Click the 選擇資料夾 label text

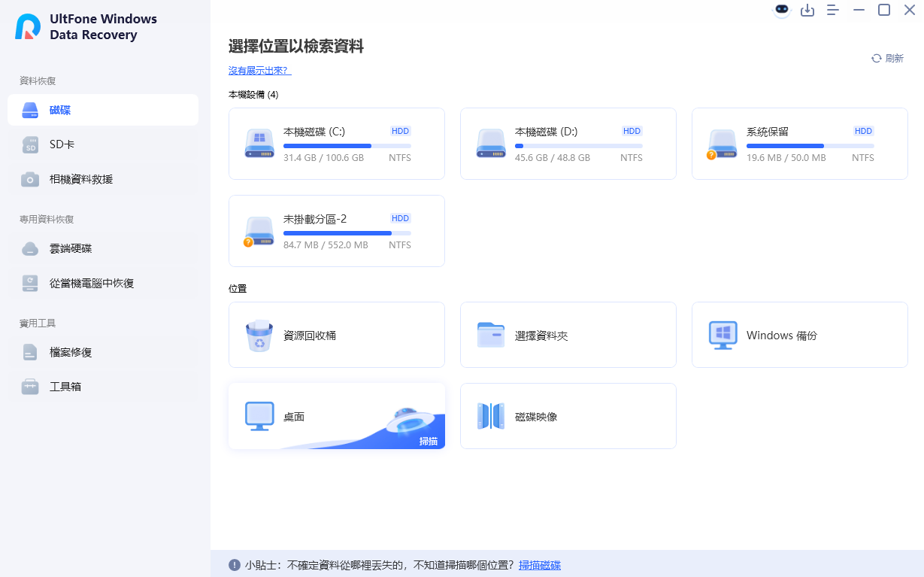pos(541,336)
